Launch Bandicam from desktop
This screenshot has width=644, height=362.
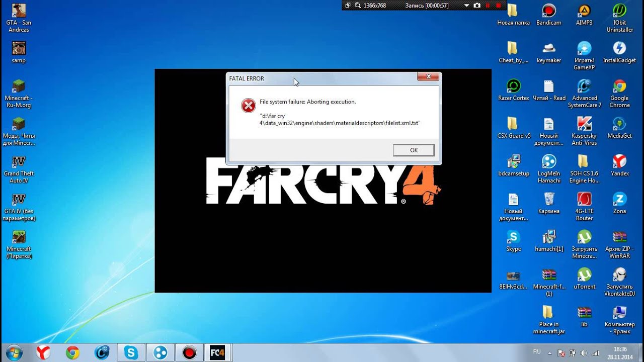(548, 15)
